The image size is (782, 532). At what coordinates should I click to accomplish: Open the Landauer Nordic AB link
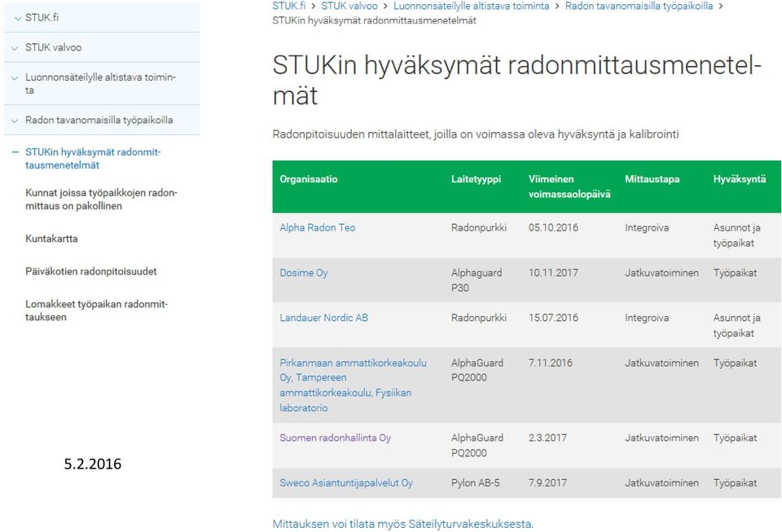click(x=323, y=318)
